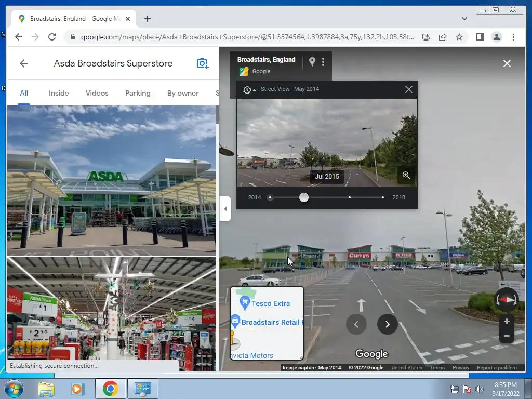Open the Privacy link
The width and height of the screenshot is (532, 399).
pyautogui.click(x=461, y=368)
